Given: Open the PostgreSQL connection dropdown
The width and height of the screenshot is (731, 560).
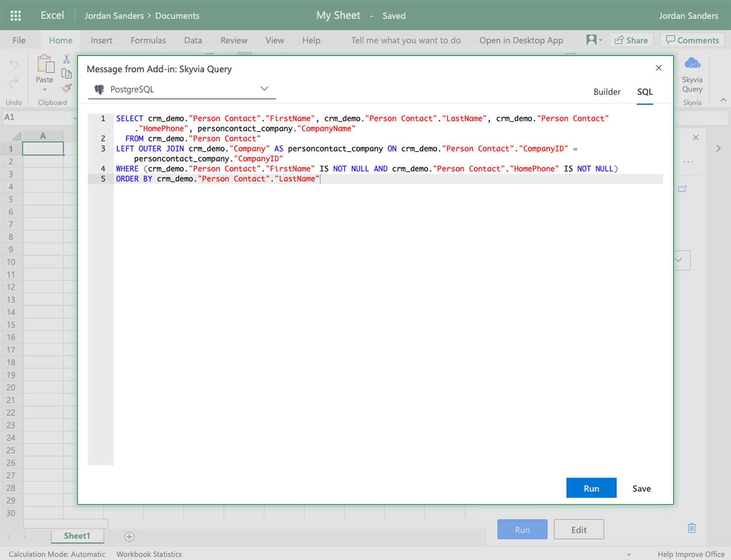Looking at the screenshot, I should coord(264,88).
